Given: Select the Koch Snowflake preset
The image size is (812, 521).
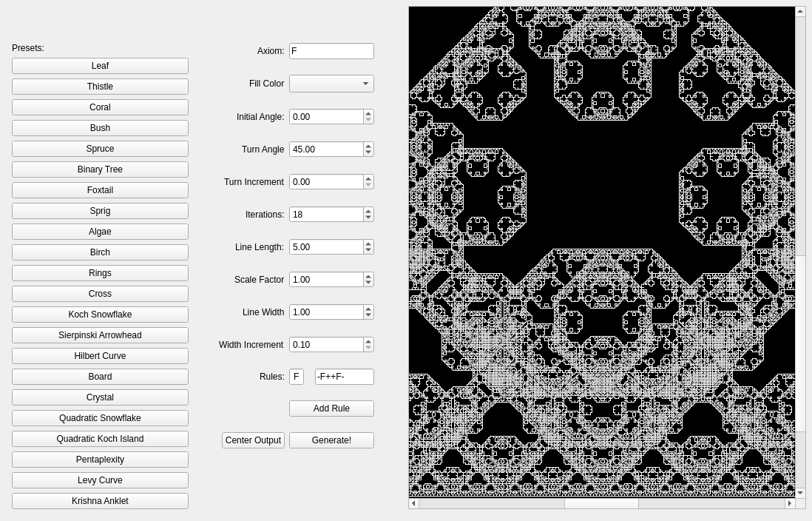Looking at the screenshot, I should point(100,315).
